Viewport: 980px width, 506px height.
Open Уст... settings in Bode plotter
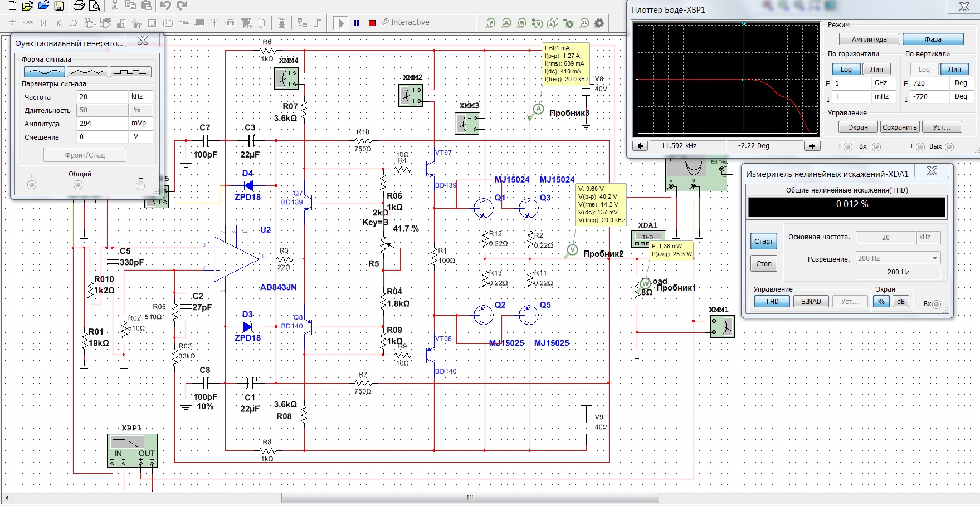tap(942, 127)
